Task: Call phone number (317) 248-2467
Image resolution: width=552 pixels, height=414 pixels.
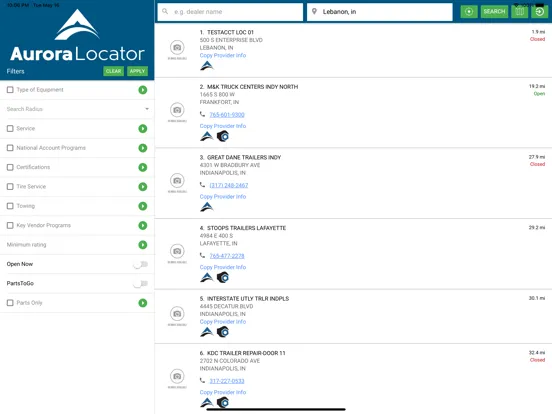Action: tap(229, 185)
